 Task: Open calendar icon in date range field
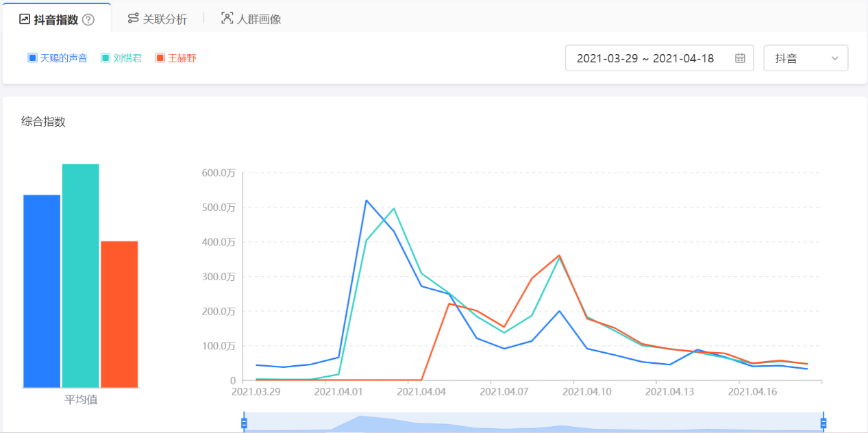(x=740, y=58)
